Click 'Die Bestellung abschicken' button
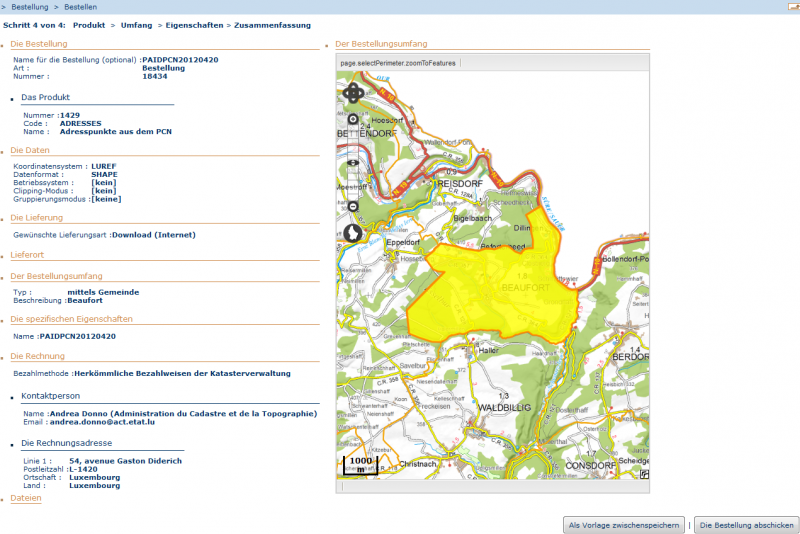Screen dimensions: 800x534 746,525
